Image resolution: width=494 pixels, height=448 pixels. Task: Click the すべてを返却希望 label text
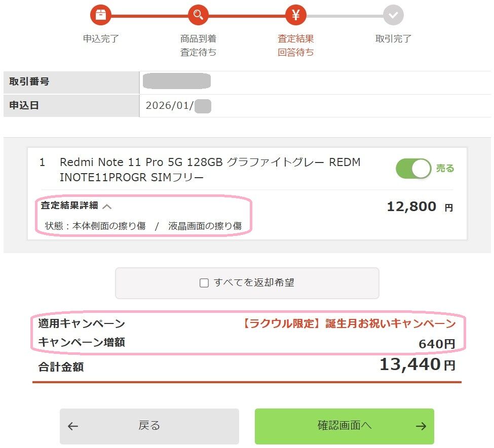tap(254, 283)
